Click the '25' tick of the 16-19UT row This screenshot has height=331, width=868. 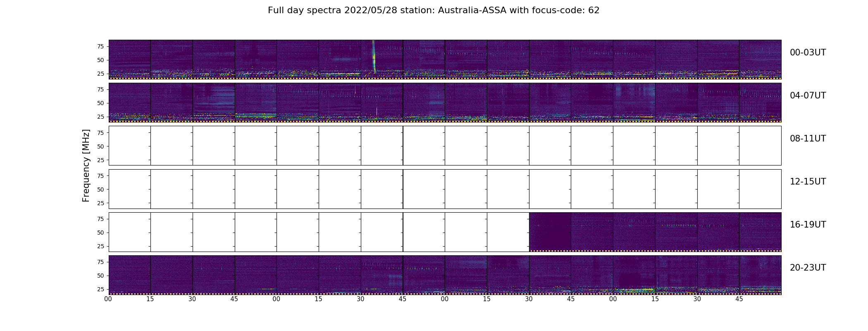pyautogui.click(x=100, y=246)
